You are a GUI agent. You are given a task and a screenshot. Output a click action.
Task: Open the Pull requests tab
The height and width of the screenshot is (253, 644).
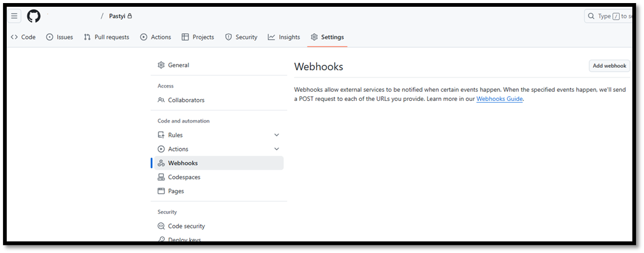tap(107, 37)
